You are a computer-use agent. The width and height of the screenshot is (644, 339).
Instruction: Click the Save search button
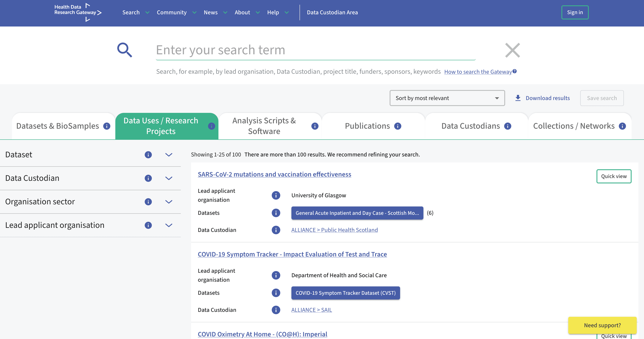(x=602, y=98)
